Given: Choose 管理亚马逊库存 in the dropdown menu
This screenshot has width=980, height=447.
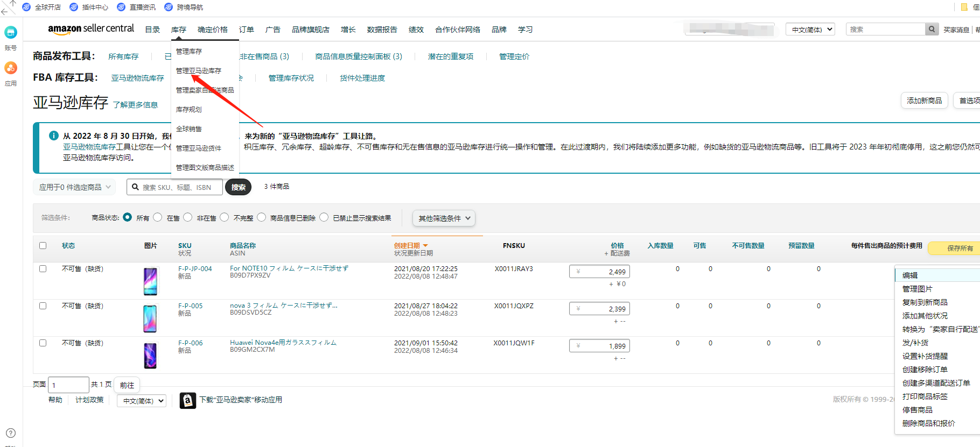Looking at the screenshot, I should tap(199, 71).
